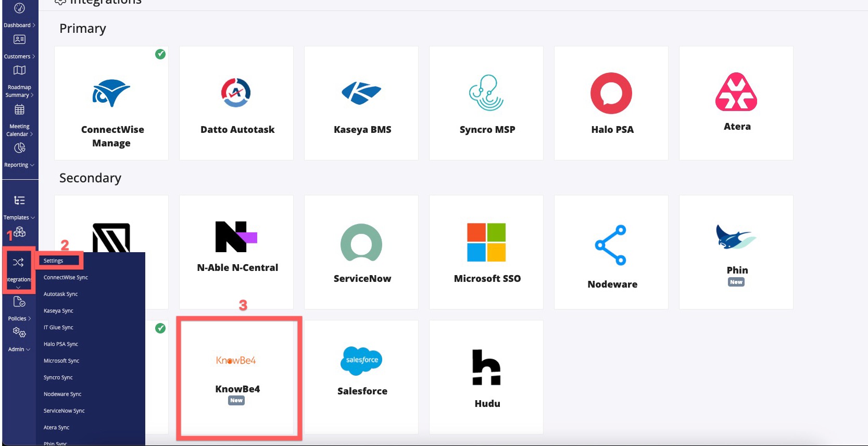Open IT Glue Sync menu entry
This screenshot has height=446, width=868.
coord(58,328)
